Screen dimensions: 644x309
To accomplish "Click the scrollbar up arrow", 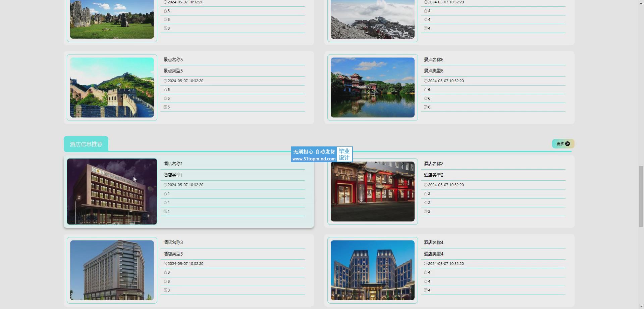I will click(x=641, y=3).
